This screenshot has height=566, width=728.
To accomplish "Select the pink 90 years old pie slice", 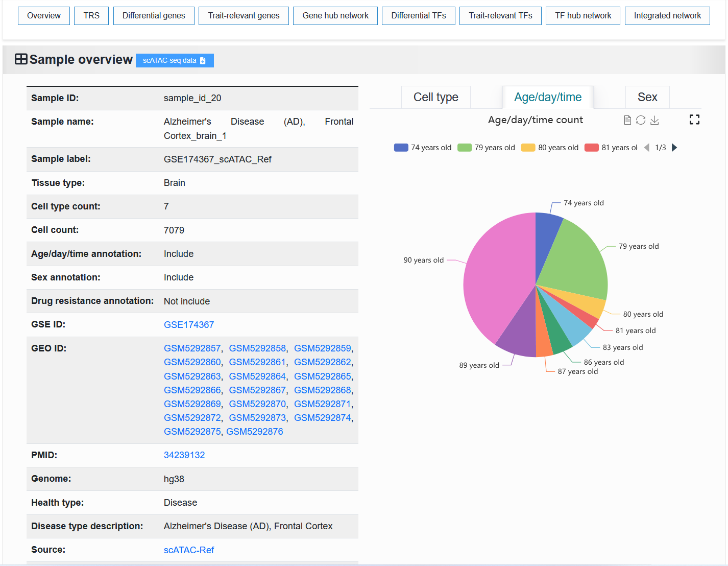I will [493, 276].
